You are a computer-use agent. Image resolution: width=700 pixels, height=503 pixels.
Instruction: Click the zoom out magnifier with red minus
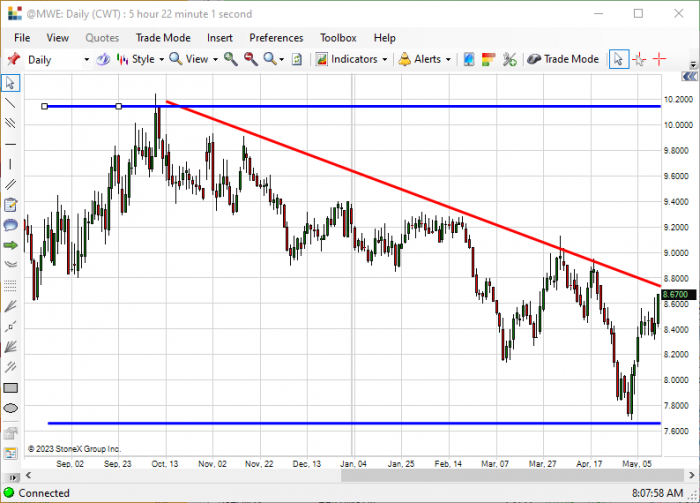251,59
